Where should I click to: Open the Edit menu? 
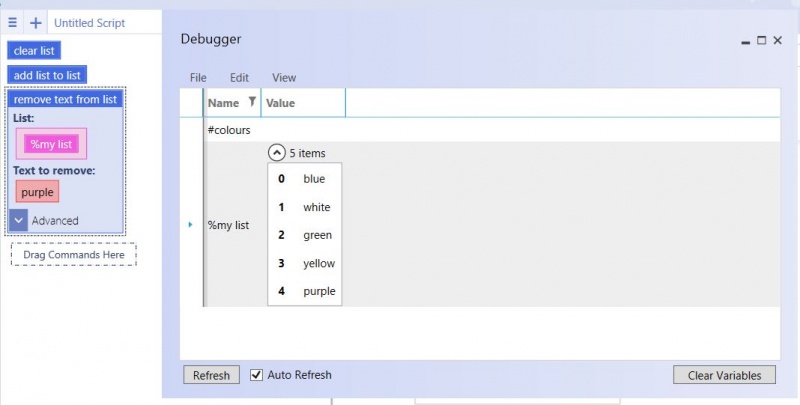tap(239, 78)
